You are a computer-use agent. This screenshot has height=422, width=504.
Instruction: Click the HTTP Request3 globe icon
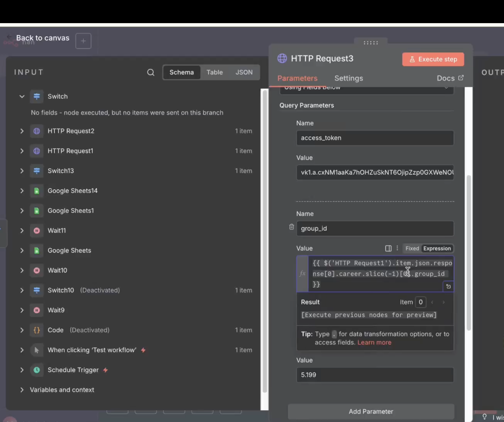pos(282,58)
